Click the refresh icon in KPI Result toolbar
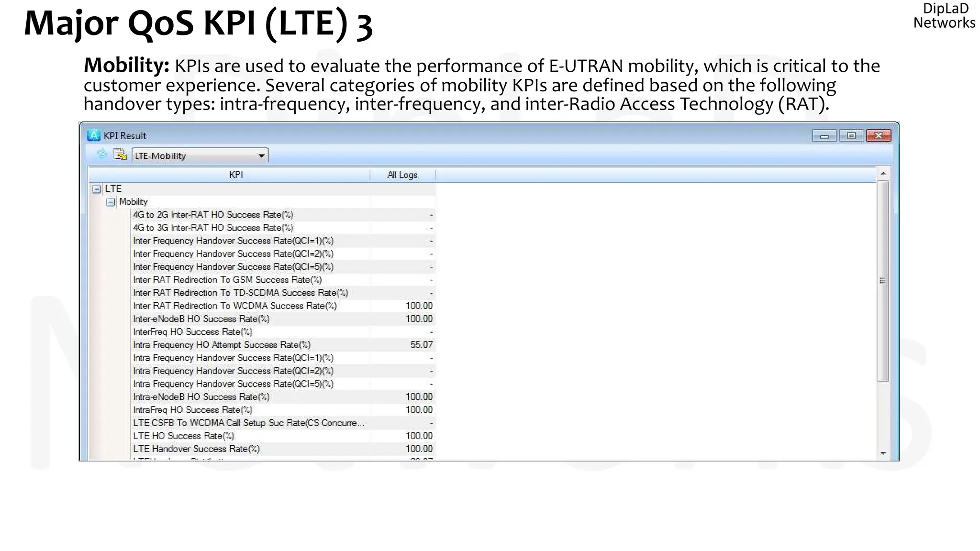The width and height of the screenshot is (980, 551). [101, 154]
